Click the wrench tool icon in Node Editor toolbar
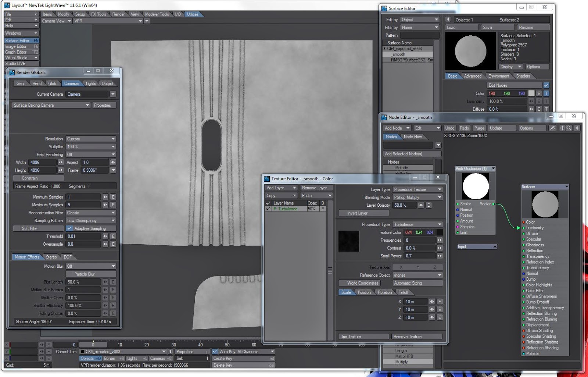This screenshot has height=377, width=588. click(552, 128)
